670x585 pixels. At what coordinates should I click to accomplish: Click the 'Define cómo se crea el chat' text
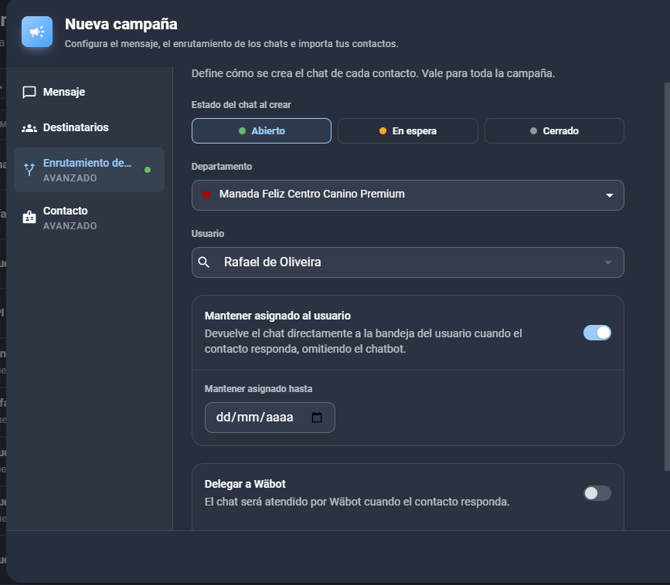373,73
